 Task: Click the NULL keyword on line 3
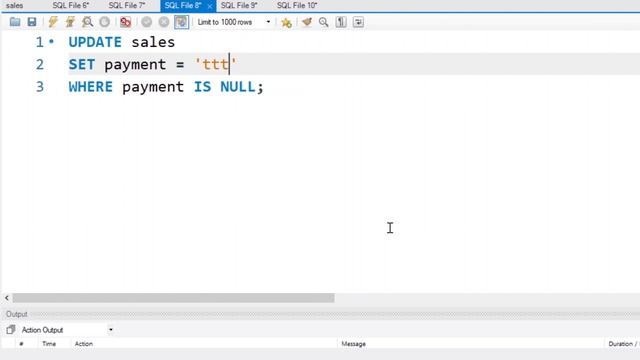click(x=238, y=87)
